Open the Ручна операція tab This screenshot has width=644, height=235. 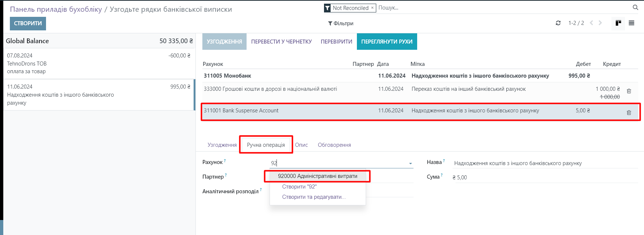pyautogui.click(x=266, y=145)
